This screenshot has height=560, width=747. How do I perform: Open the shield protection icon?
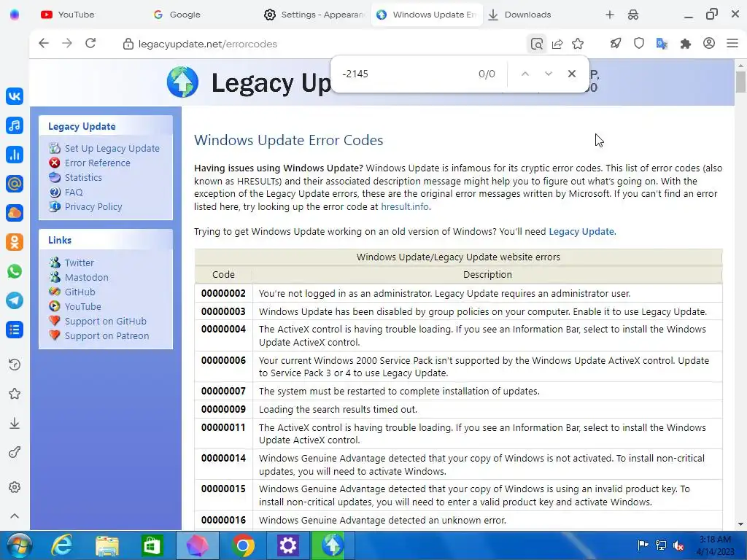click(639, 44)
